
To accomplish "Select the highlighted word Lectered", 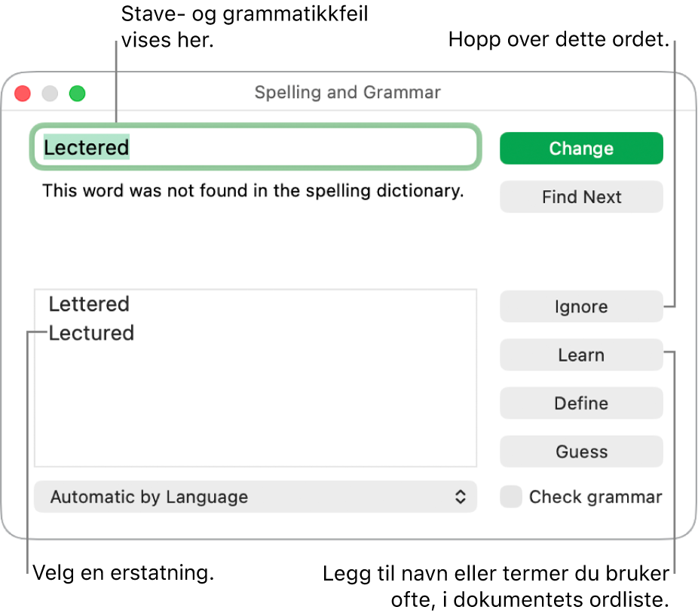I will (85, 148).
